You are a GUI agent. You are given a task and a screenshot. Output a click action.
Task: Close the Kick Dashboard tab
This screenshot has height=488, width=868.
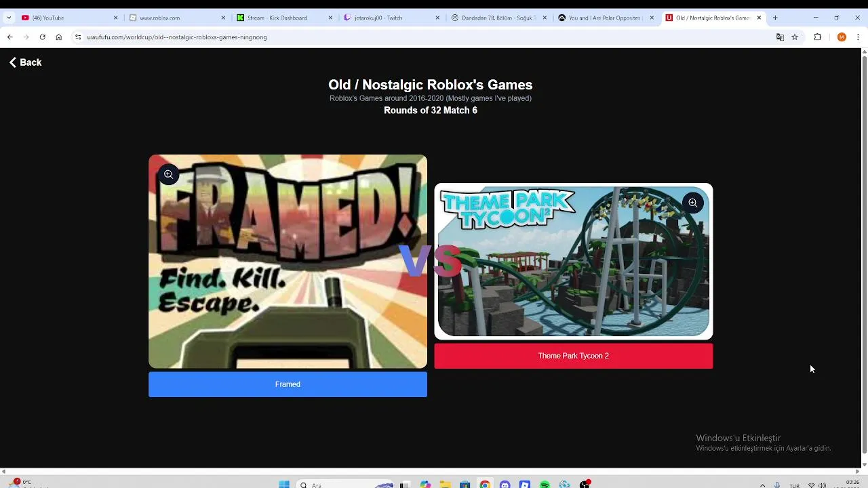(330, 18)
